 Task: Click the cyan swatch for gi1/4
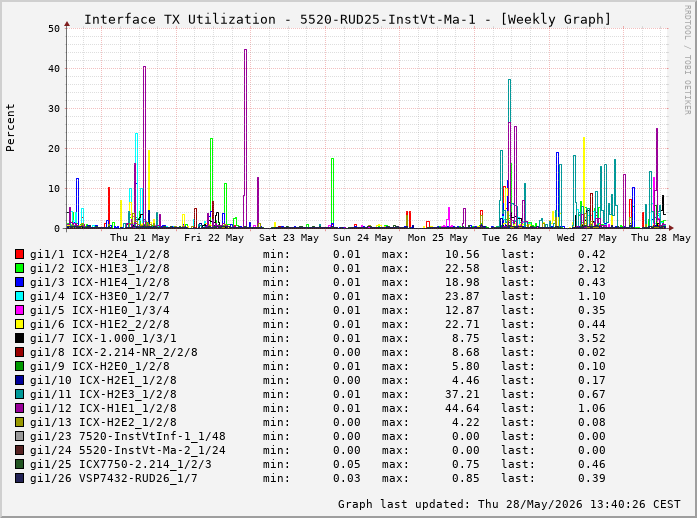point(19,296)
